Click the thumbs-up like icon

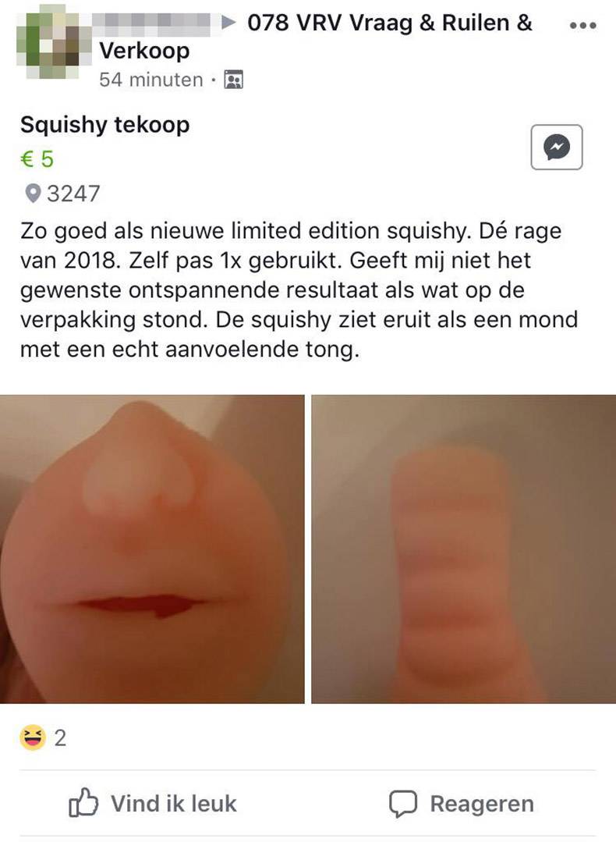point(83,803)
